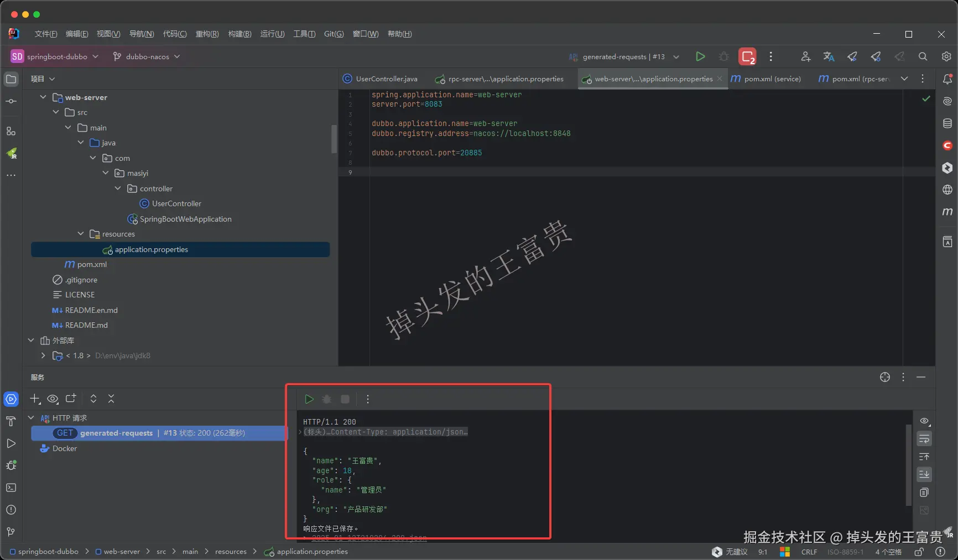Add a service with the plus icon
The width and height of the screenshot is (958, 560).
(35, 399)
